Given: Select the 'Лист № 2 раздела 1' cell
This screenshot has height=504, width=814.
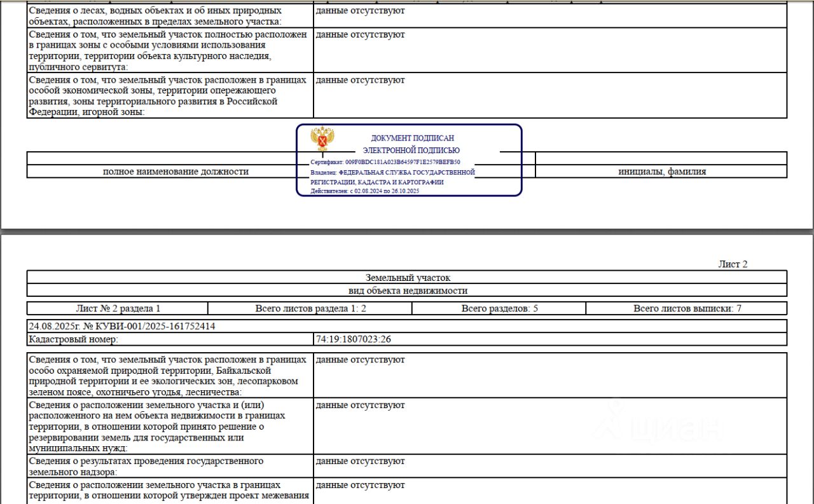Looking at the screenshot, I should pos(118,309).
